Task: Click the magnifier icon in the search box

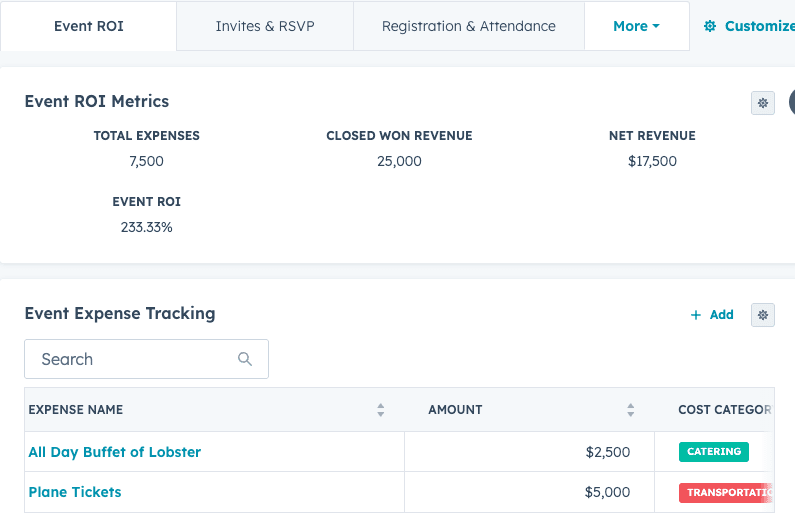Action: tap(245, 360)
